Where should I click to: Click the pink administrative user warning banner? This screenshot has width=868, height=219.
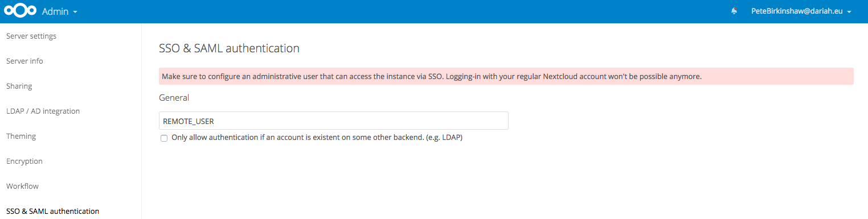pyautogui.click(x=506, y=76)
